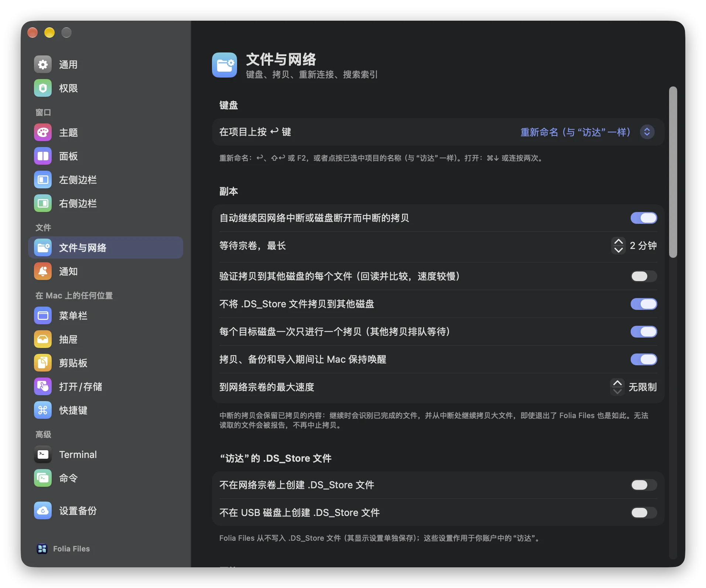706x588 pixels.
Task: Click the Folia Files label
Action: 71,549
